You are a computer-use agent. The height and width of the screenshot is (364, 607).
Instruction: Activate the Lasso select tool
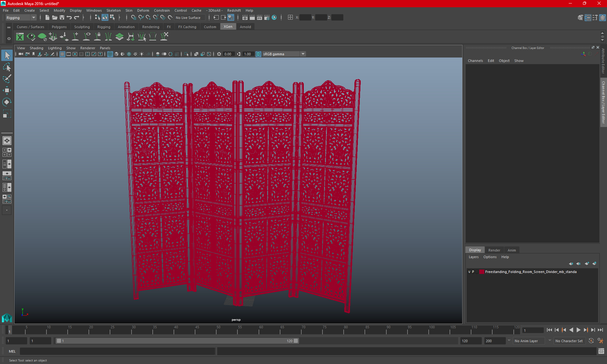[7, 67]
